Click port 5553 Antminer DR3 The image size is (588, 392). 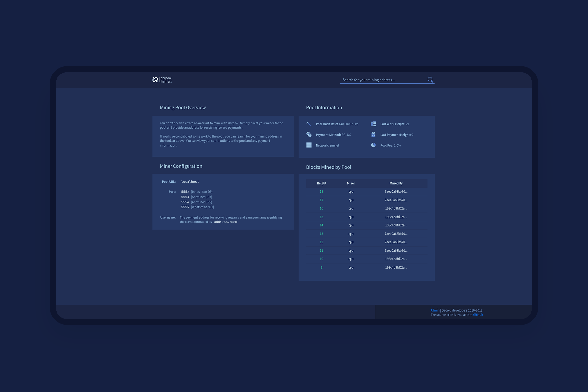pyautogui.click(x=197, y=197)
